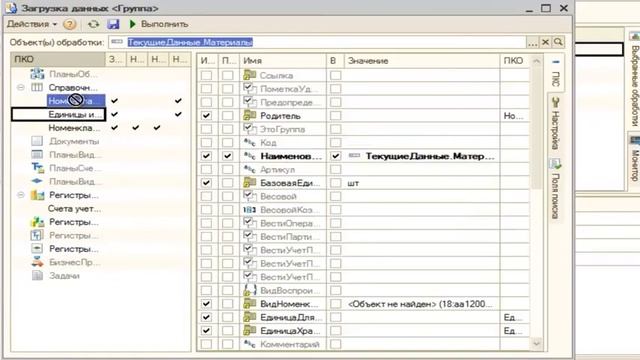Image resolution: width=640 pixels, height=360 pixels.
Task: Collapse the Справочники tree node
Action: tap(21, 87)
